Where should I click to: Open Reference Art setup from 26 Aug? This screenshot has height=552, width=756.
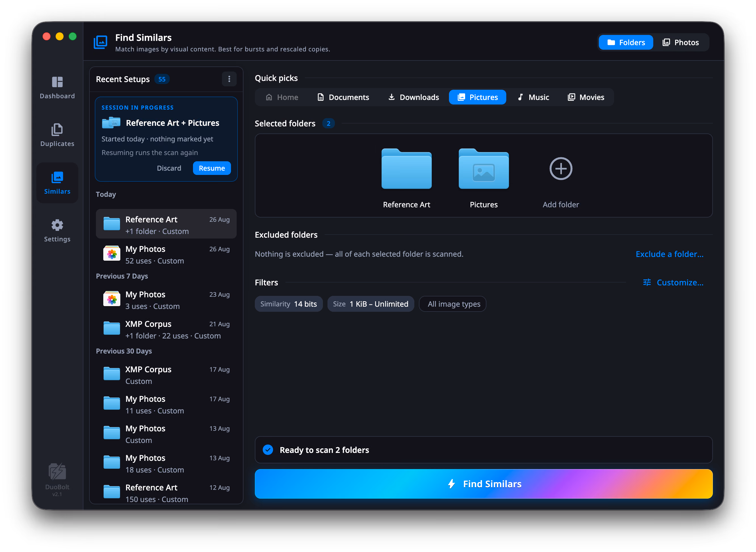click(x=166, y=224)
